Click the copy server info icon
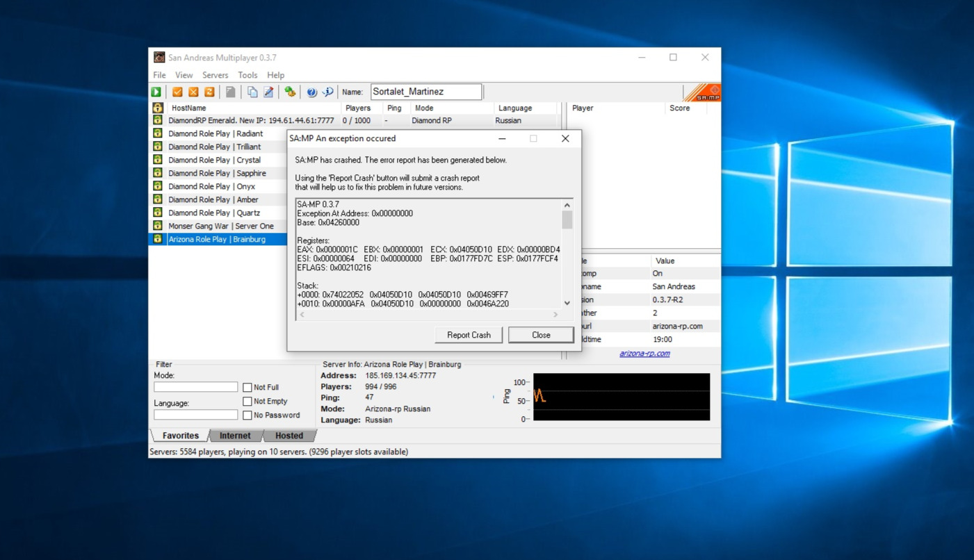The image size is (974, 560). (x=252, y=92)
